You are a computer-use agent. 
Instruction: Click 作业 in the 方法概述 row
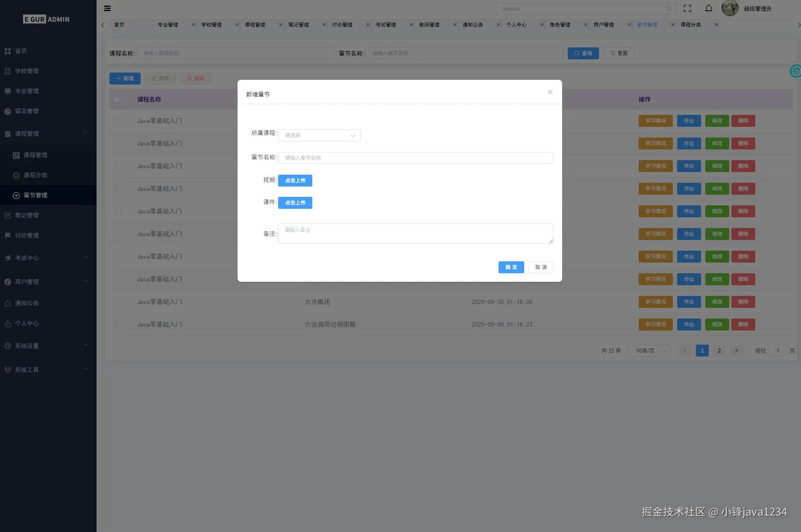tap(689, 302)
